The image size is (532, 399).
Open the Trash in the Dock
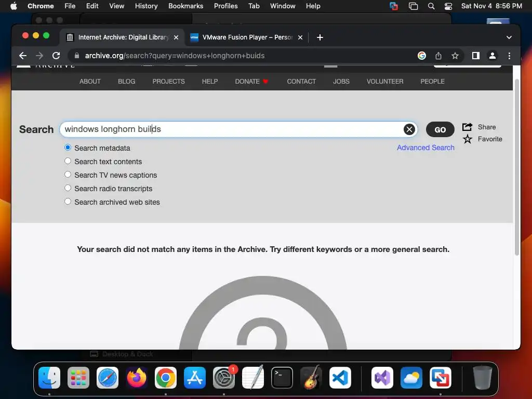(x=483, y=378)
